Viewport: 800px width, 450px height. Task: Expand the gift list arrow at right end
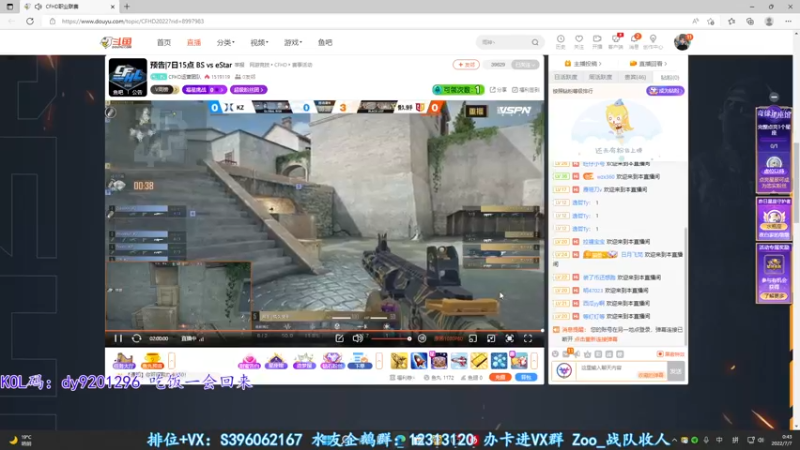pyautogui.click(x=534, y=361)
